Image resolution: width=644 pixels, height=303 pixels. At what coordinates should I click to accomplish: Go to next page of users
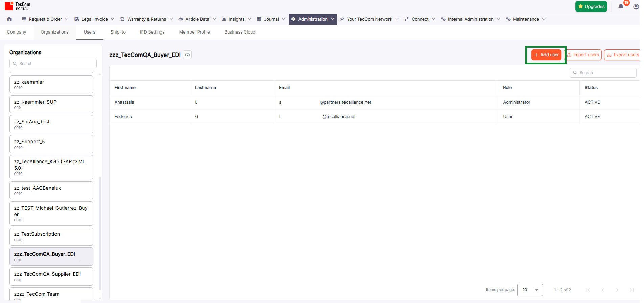617,290
